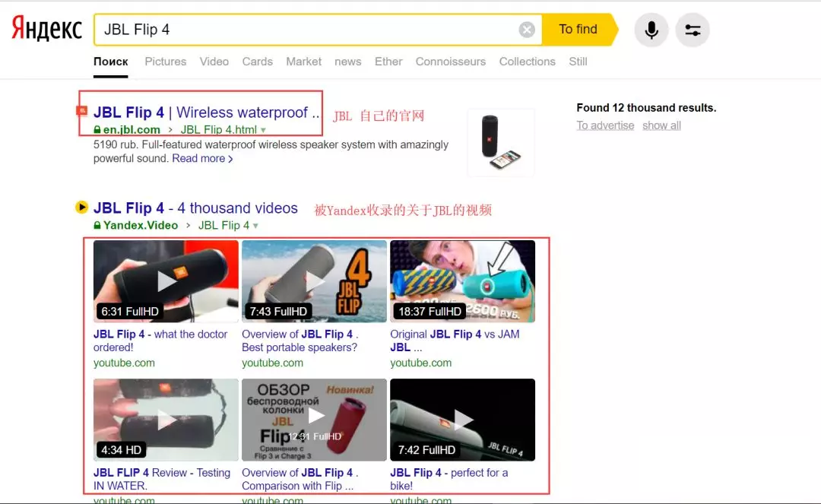Expand the JBL Flip 4.html dropdown arrow

263,130
